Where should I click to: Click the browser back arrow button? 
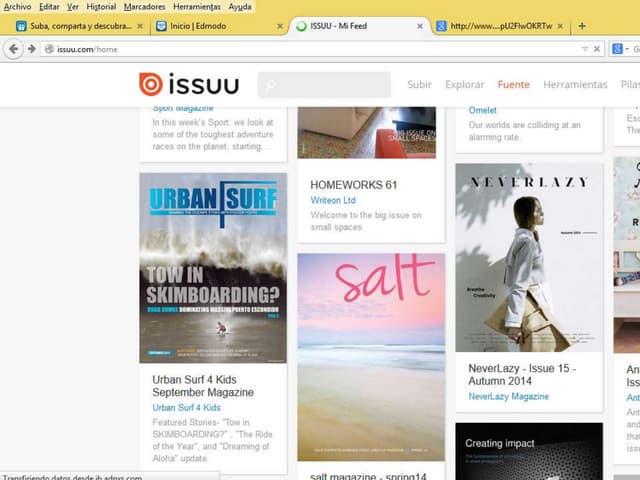[14, 48]
